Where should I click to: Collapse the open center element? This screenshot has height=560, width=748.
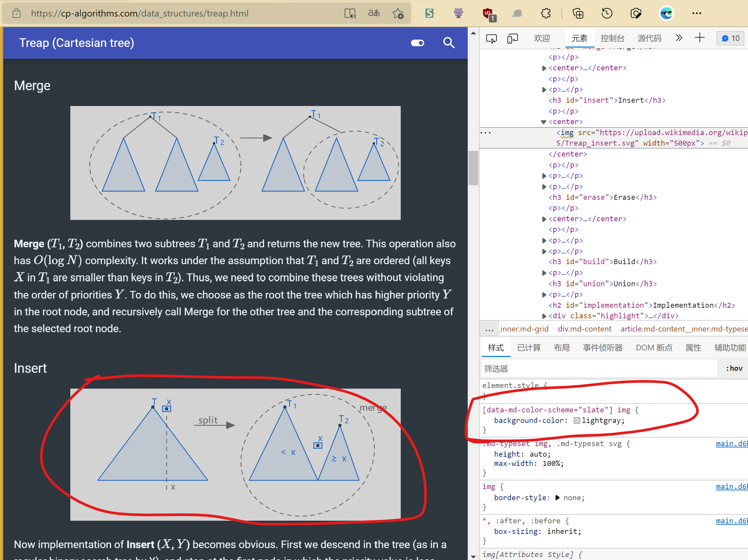[544, 122]
